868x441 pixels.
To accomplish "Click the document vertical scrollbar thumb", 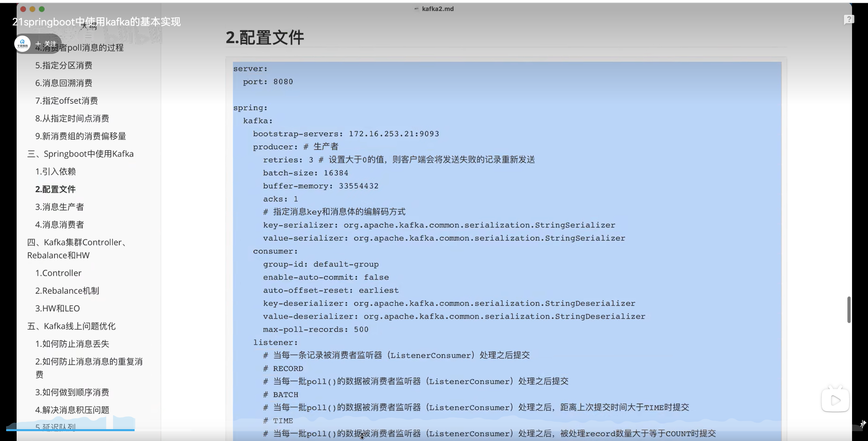I will click(849, 309).
